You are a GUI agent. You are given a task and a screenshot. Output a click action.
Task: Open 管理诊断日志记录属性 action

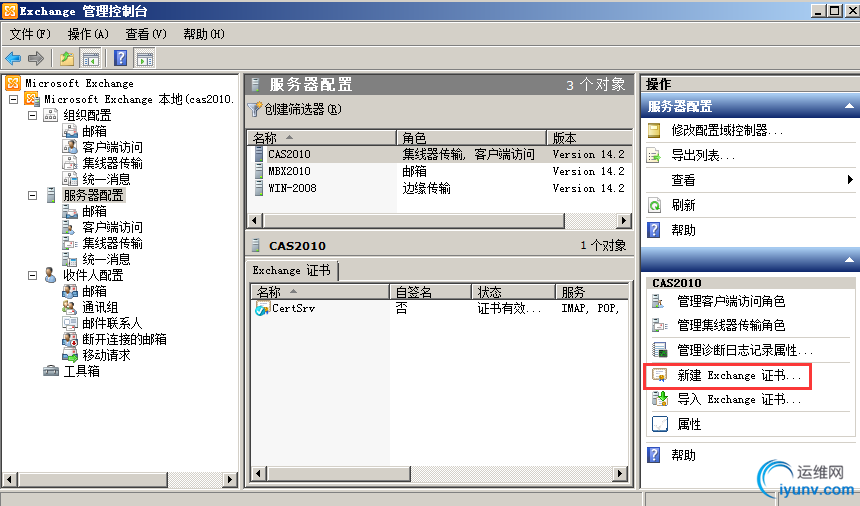(745, 350)
